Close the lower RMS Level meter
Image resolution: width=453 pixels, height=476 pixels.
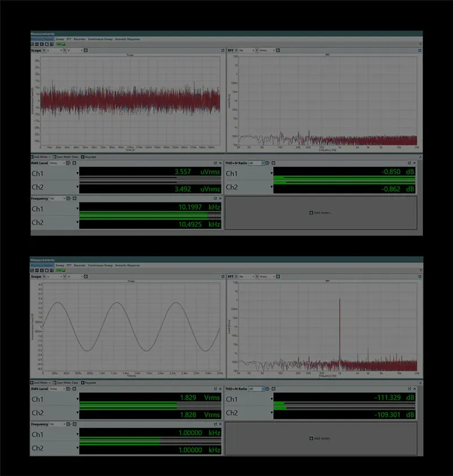tap(220, 389)
